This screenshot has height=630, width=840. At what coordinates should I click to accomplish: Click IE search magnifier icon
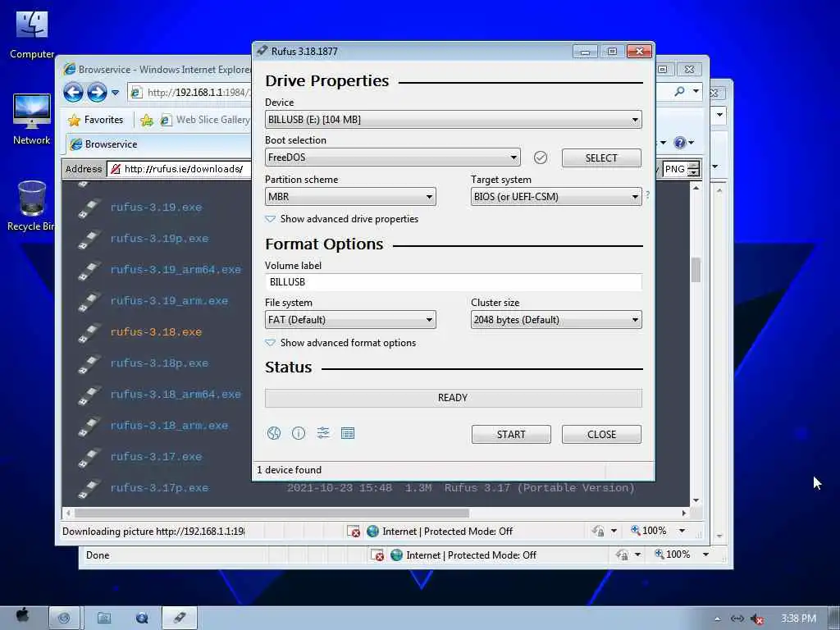679,92
